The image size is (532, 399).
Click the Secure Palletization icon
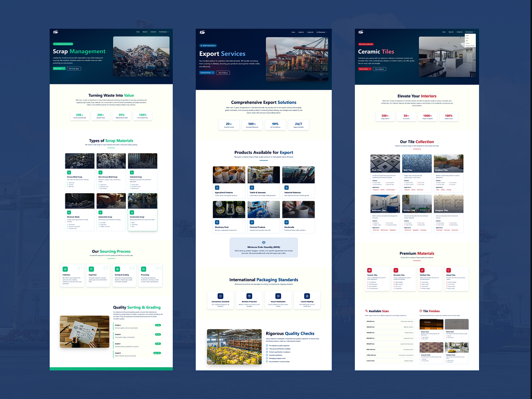click(x=278, y=296)
